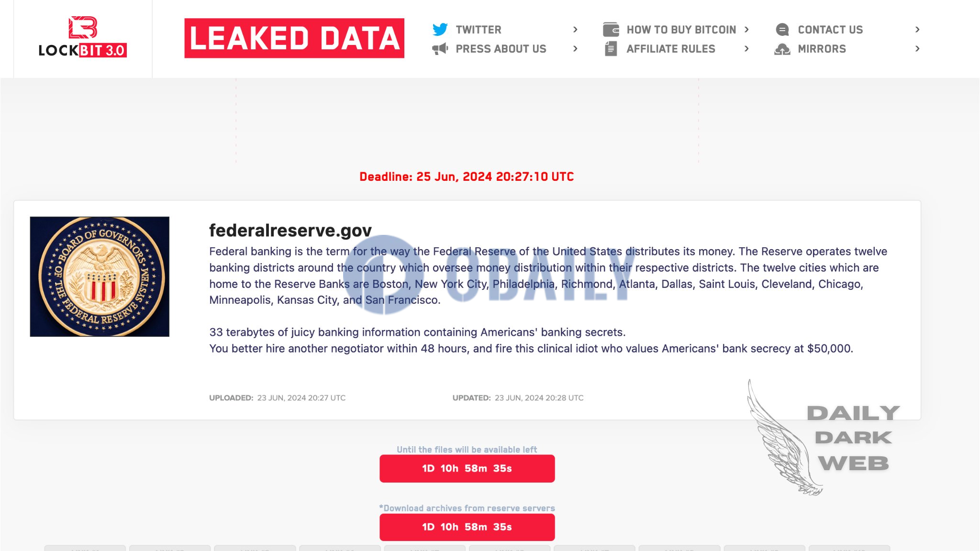Toggle the Mirrors chevron expander
The height and width of the screenshot is (551, 980).
click(917, 48)
